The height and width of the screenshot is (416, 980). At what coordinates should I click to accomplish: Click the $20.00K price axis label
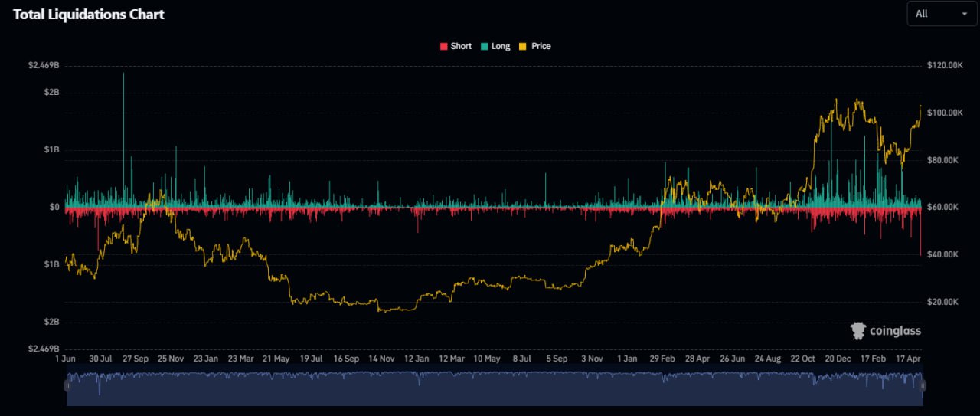coord(942,302)
